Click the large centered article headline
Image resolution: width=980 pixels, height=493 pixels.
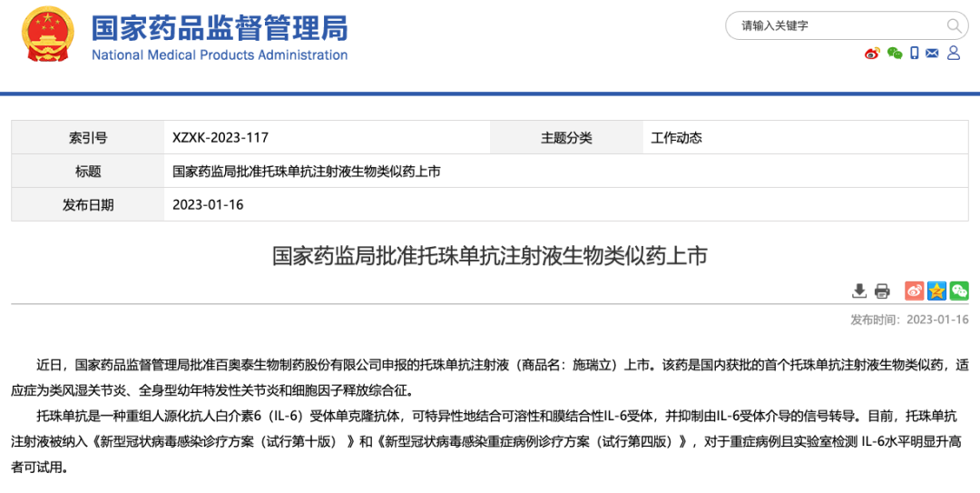[490, 257]
